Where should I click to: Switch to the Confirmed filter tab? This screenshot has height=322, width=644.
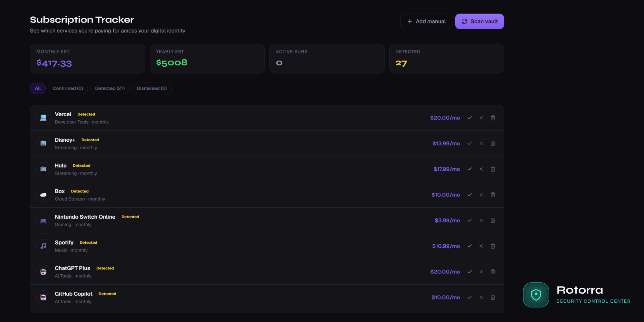pos(68,88)
